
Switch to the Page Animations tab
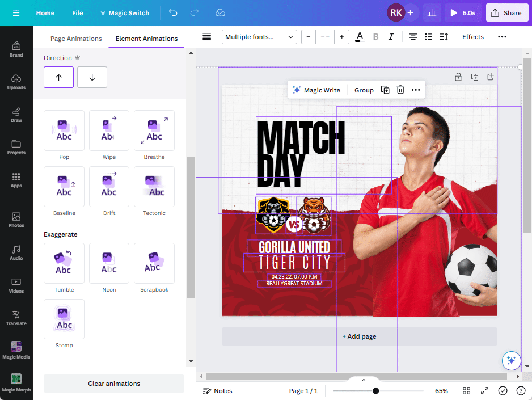76,39
